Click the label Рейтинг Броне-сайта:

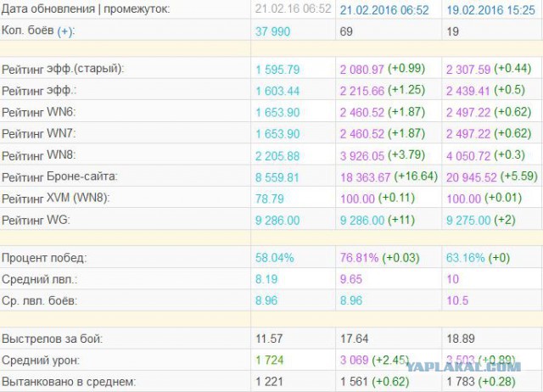[59, 177]
